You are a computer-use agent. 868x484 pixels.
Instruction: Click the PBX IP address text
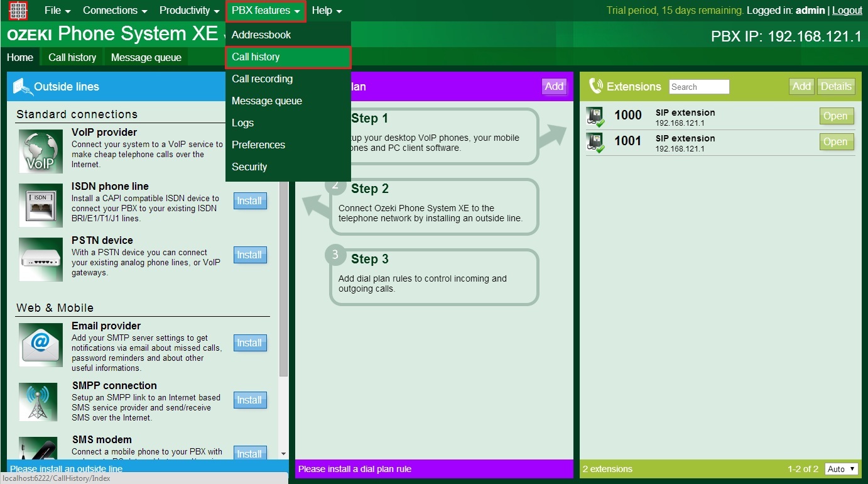point(786,36)
